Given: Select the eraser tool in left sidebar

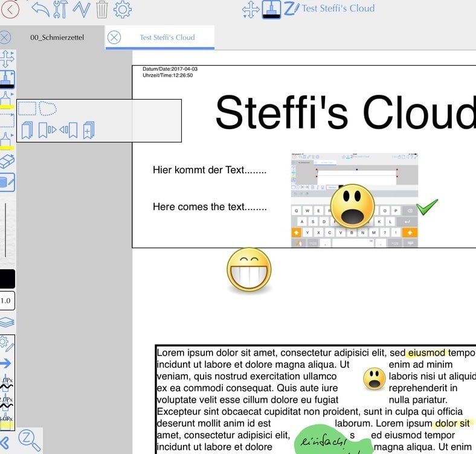Looking at the screenshot, I should (x=7, y=162).
